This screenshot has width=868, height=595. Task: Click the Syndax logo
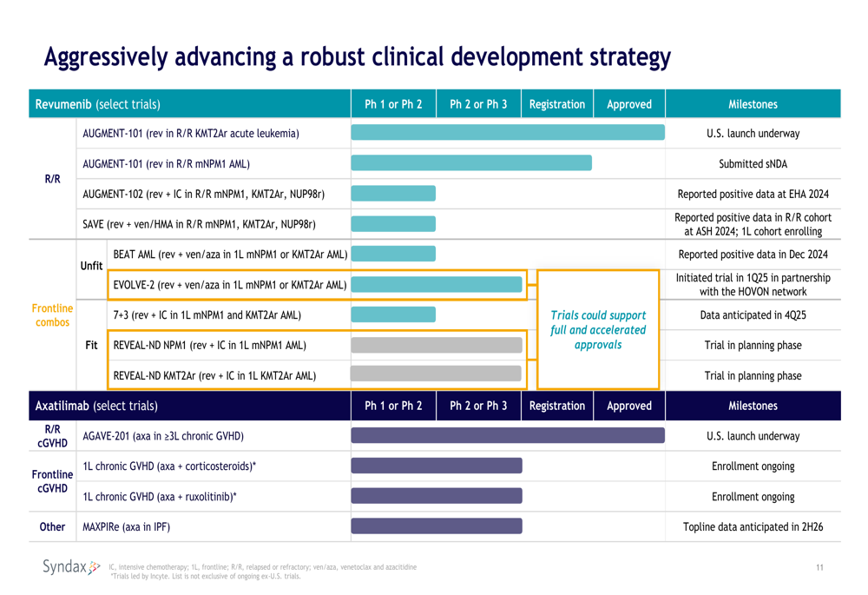(x=71, y=566)
